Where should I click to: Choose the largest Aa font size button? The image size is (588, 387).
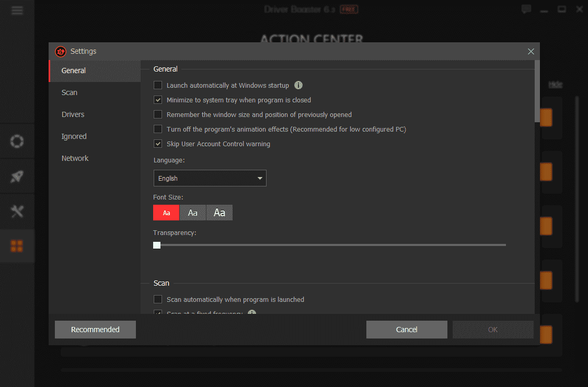point(220,213)
